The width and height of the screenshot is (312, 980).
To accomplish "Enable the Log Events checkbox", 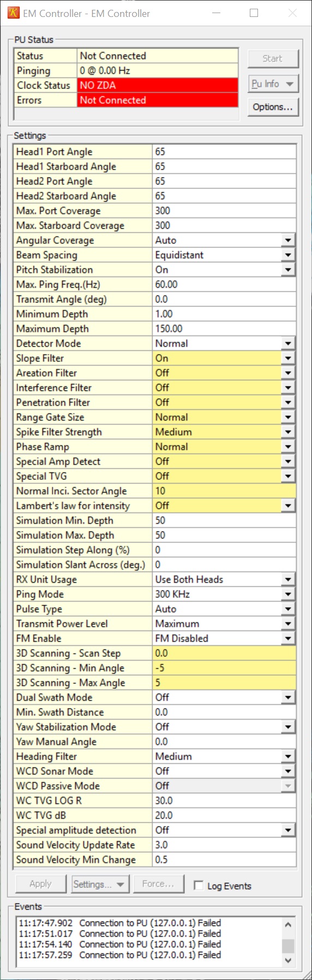I will [199, 885].
